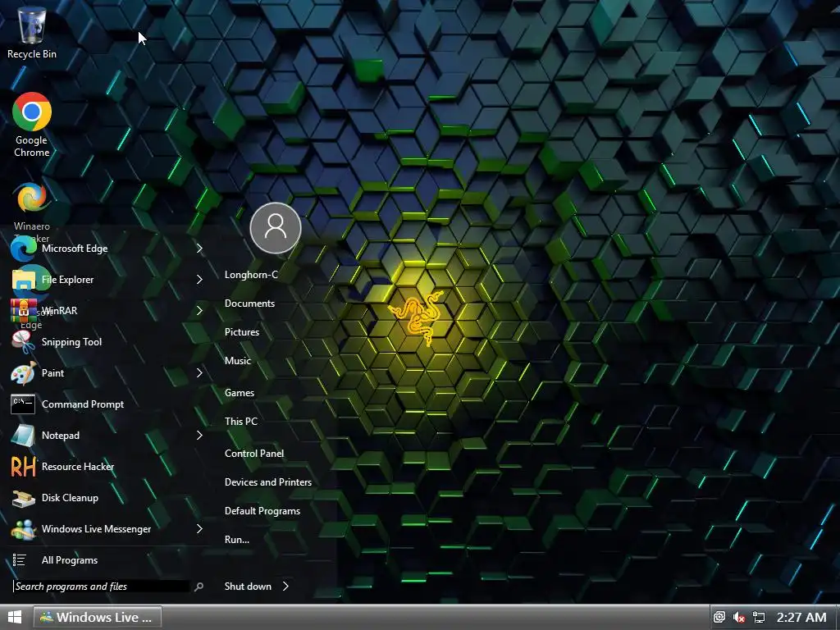The width and height of the screenshot is (840, 630).
Task: Open This PC link
Action: point(241,421)
